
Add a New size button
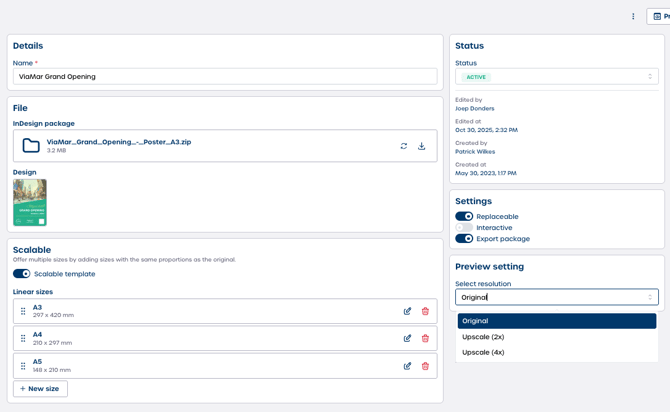tap(40, 389)
